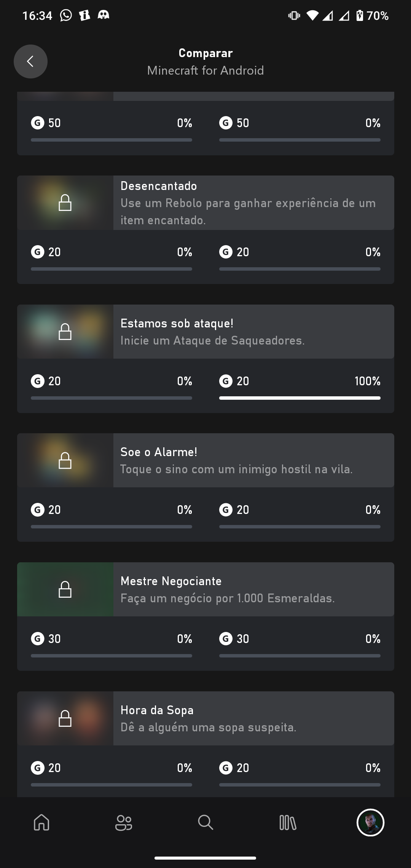
Task: Open the Estamos sob ataque! achievement
Action: pyautogui.click(x=177, y=323)
